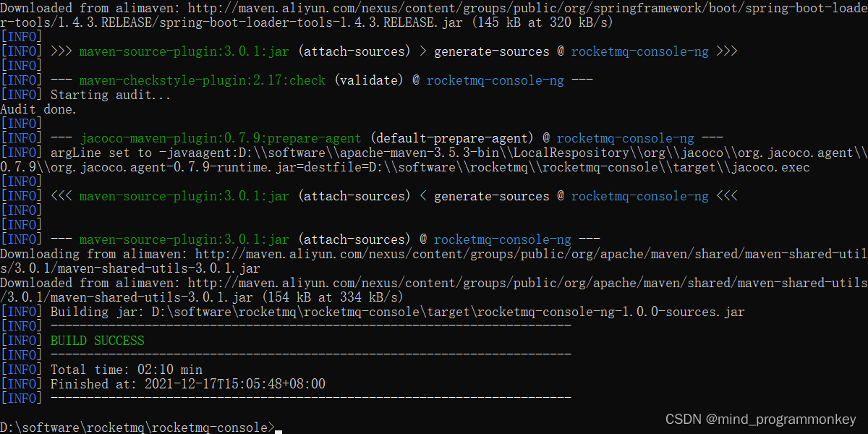
Task: Click "maven-source-plugin:3.0.1:jar" on the "---" line
Action: coord(184,239)
